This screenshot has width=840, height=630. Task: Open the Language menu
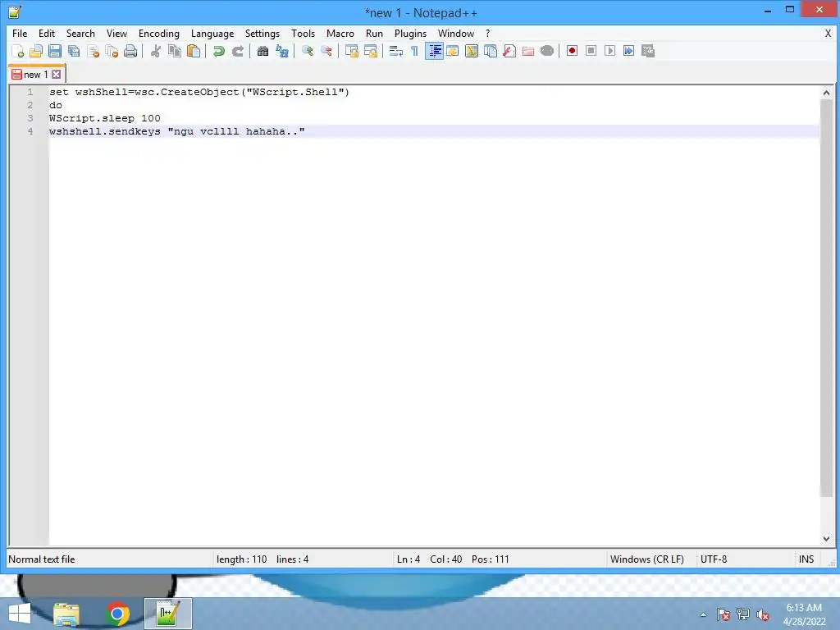212,33
